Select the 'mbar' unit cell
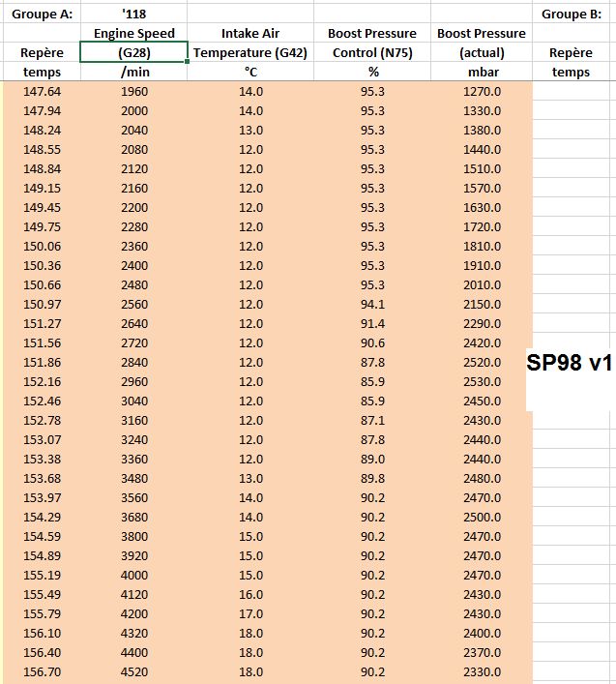616x684 pixels. click(x=482, y=72)
